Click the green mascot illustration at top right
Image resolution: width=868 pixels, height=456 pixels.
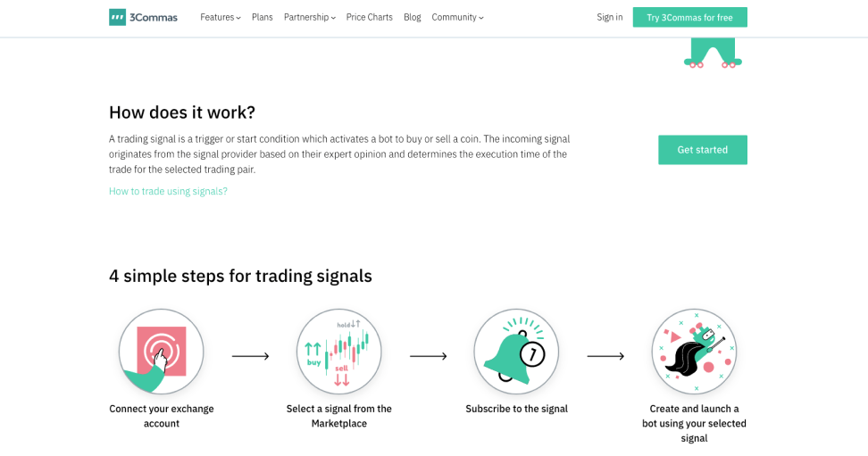tap(713, 53)
